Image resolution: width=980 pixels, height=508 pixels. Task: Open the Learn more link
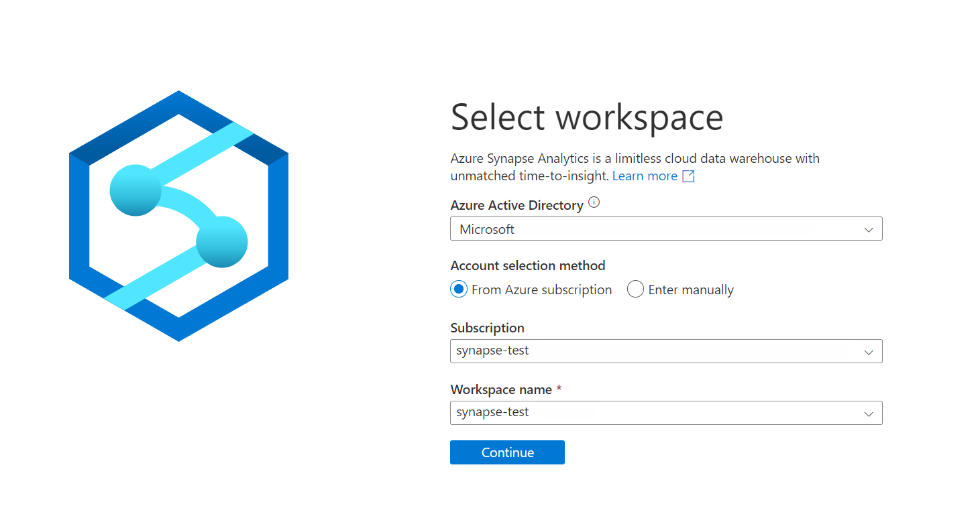[x=645, y=176]
